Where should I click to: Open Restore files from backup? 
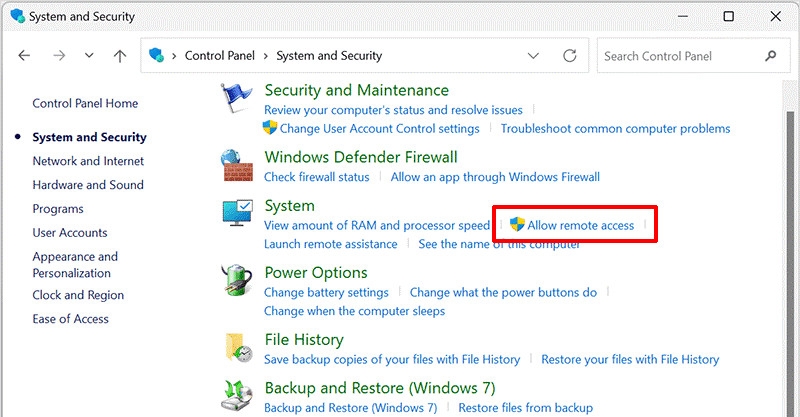click(526, 408)
